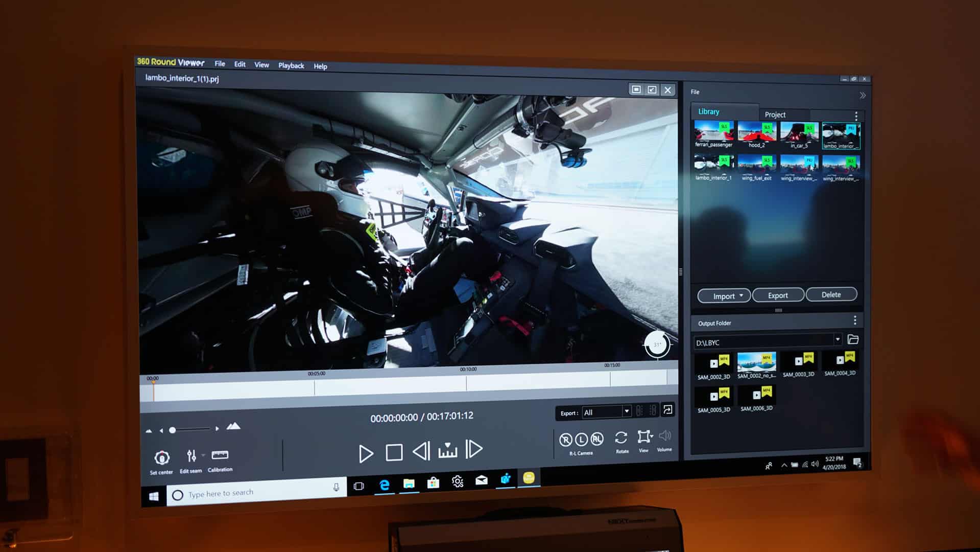Select right camera R toggle
The image size is (980, 552).
(x=565, y=440)
